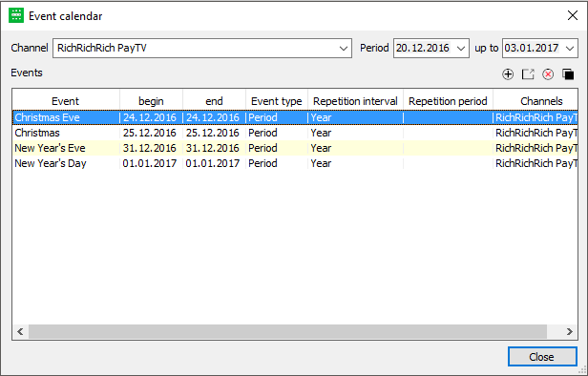Screen dimensions: 588x376
Task: Sort by the end column header
Action: coord(214,101)
